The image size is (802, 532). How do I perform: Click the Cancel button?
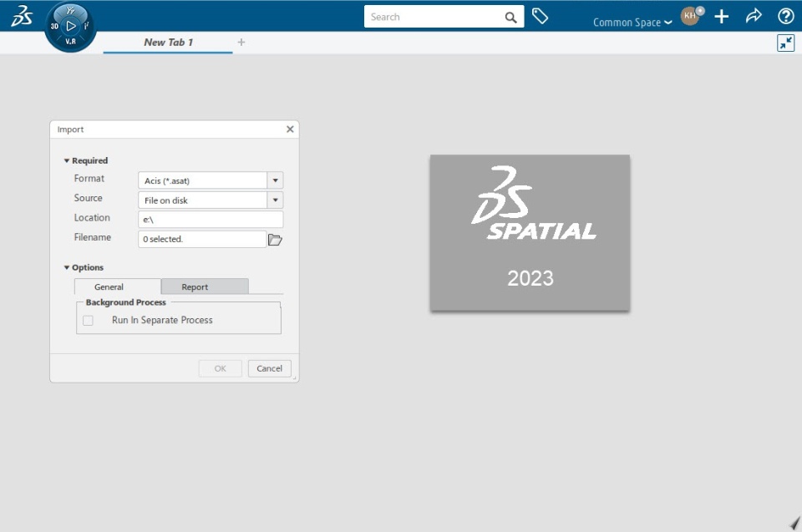[x=270, y=368]
